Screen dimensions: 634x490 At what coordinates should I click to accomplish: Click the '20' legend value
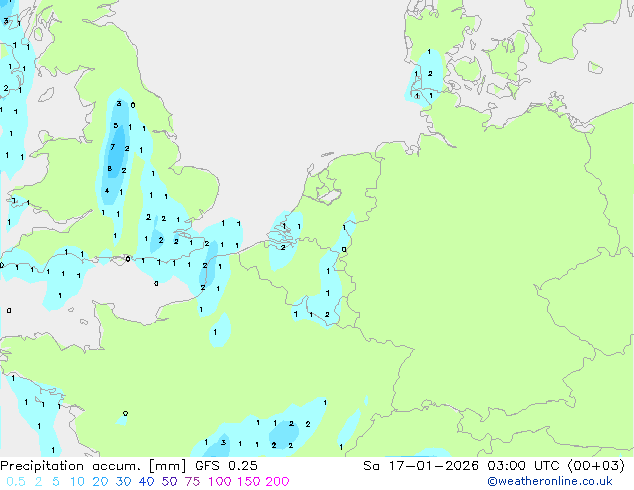100,482
